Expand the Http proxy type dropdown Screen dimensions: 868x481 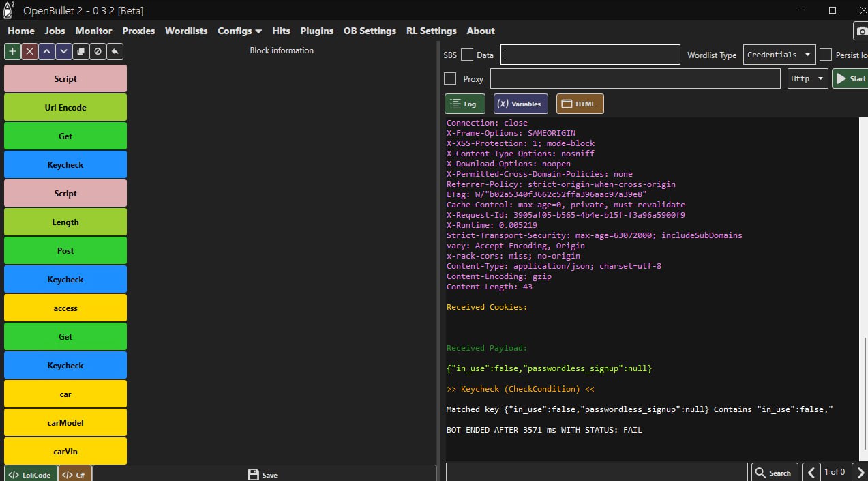pyautogui.click(x=807, y=78)
